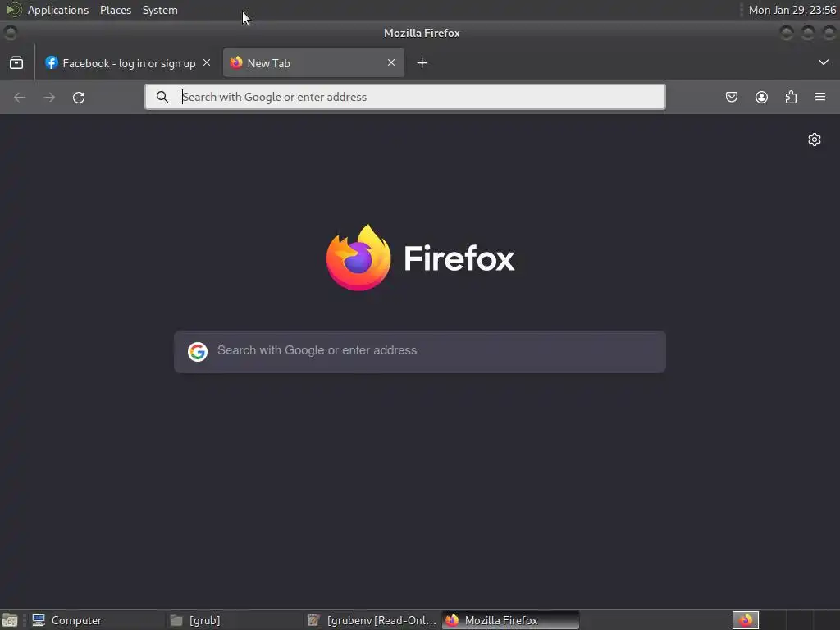
Task: Go forward one page arrow
Action: pyautogui.click(x=49, y=97)
